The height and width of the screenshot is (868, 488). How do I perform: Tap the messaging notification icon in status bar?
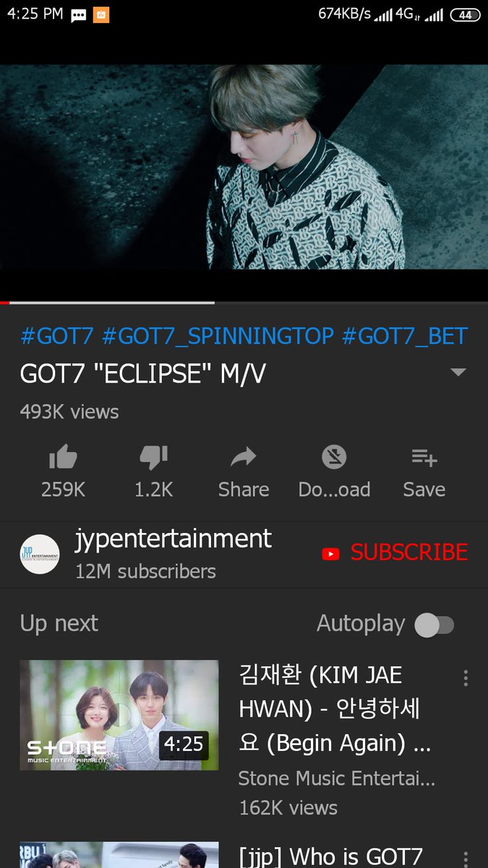79,15
